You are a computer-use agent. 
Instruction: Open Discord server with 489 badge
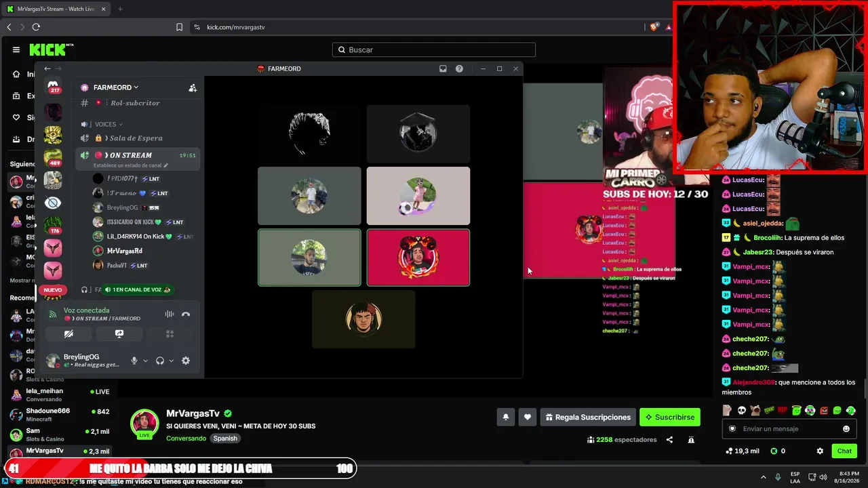click(53, 157)
